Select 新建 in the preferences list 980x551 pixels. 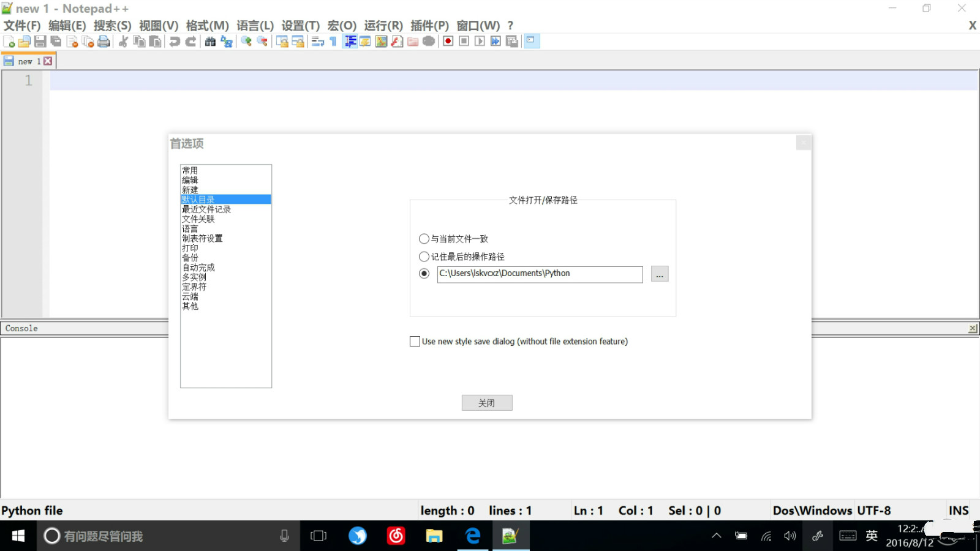(225, 190)
